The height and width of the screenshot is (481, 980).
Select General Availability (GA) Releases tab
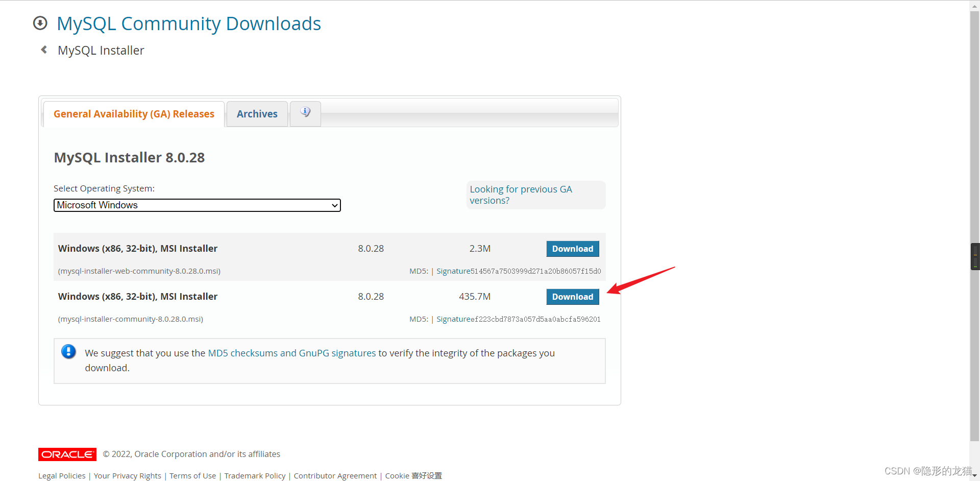[x=134, y=114]
